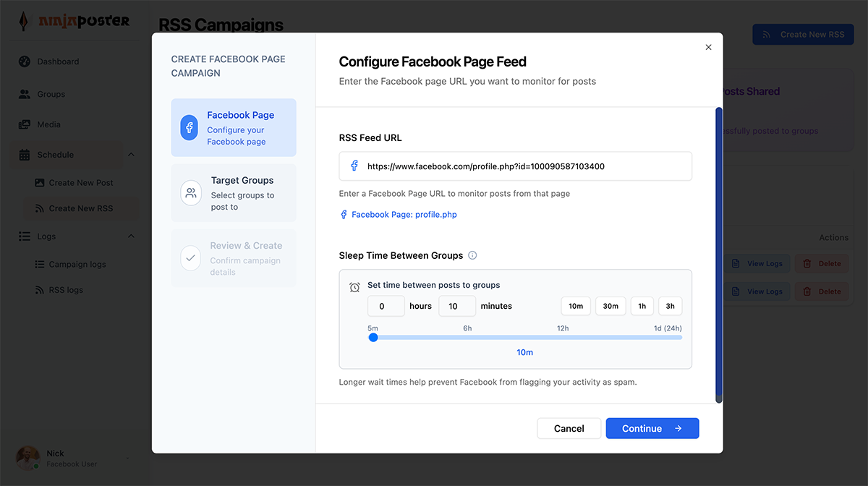The width and height of the screenshot is (868, 486).
Task: Click the minutes input field
Action: [x=457, y=306]
